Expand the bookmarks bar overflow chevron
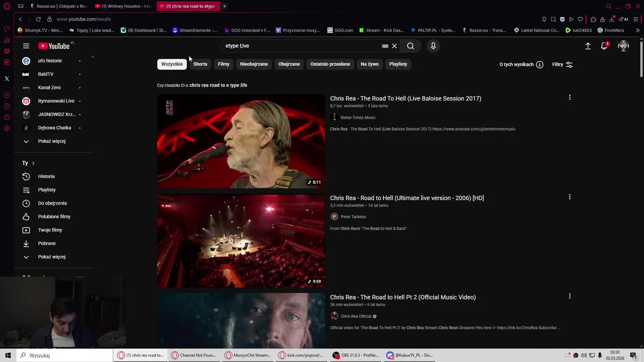Viewport: 644px width, 362px height. point(637,30)
